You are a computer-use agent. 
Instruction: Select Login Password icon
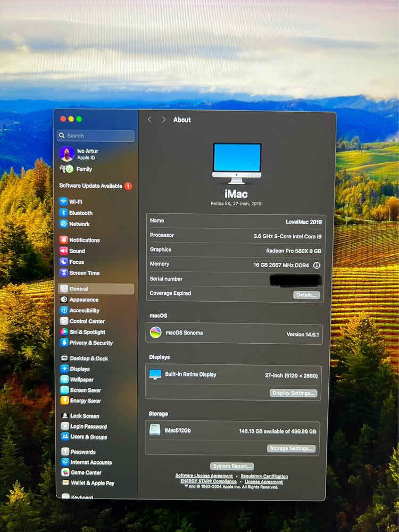[x=65, y=426]
